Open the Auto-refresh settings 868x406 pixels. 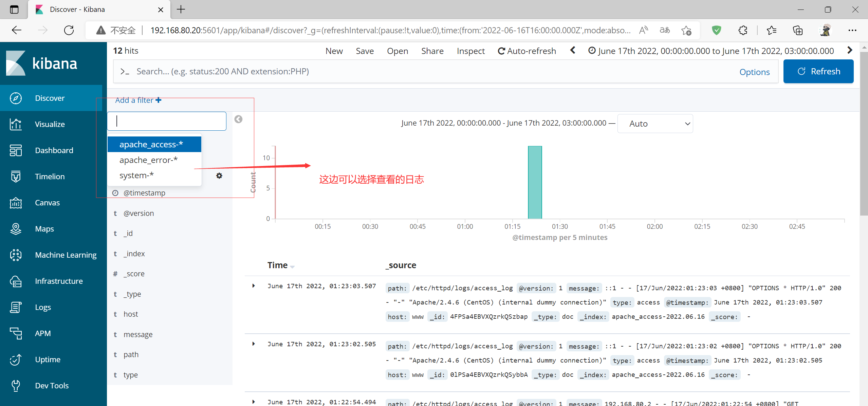tap(527, 51)
